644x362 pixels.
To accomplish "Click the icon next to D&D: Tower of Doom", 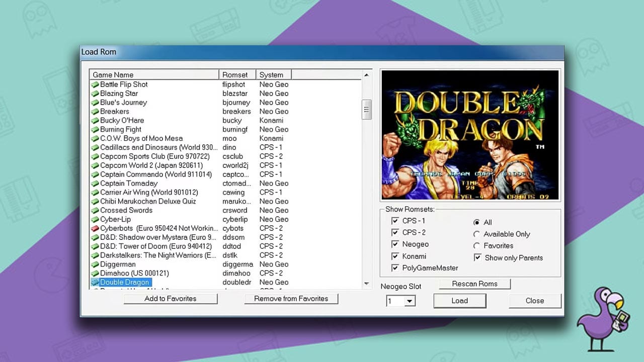I will tap(95, 246).
